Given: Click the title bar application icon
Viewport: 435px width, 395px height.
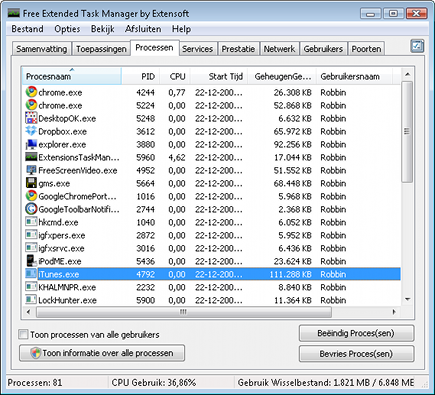Looking at the screenshot, I should coord(14,13).
